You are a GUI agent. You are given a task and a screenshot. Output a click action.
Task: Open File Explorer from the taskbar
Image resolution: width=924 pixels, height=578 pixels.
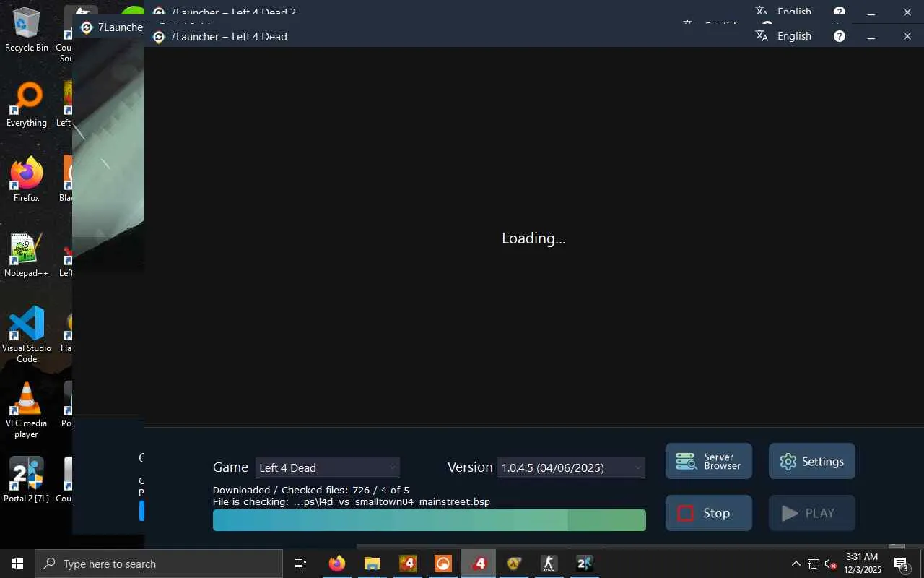[x=372, y=564]
